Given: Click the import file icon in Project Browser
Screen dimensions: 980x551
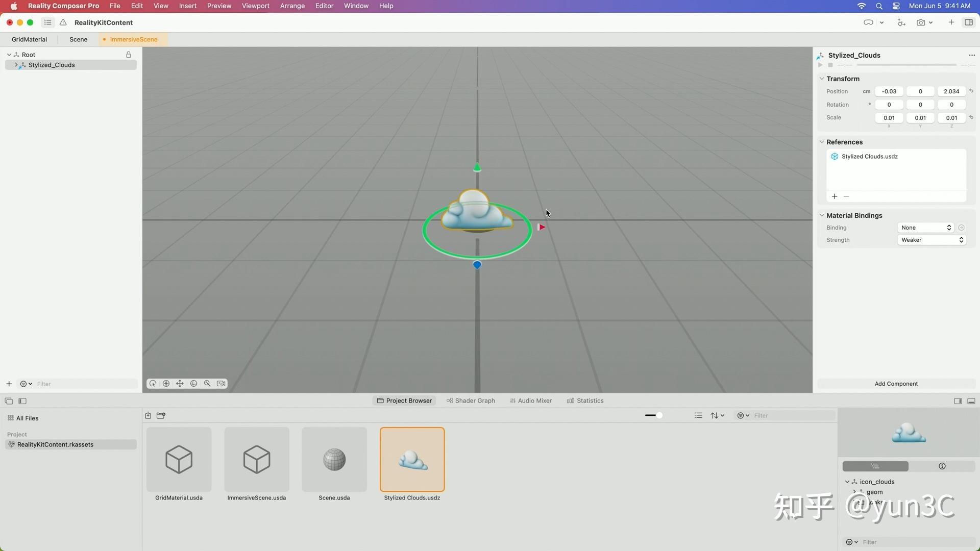Looking at the screenshot, I should [148, 416].
